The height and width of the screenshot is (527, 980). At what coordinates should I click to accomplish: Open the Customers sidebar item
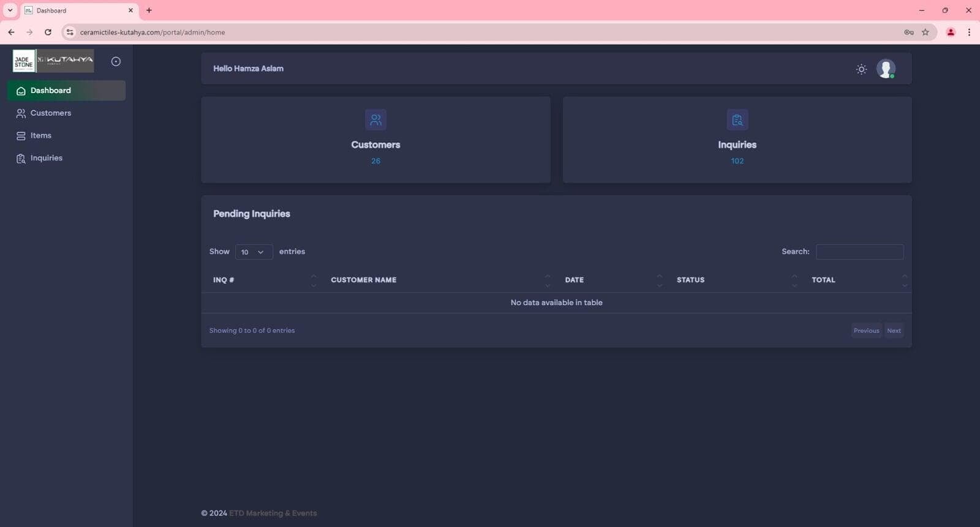tap(66, 113)
